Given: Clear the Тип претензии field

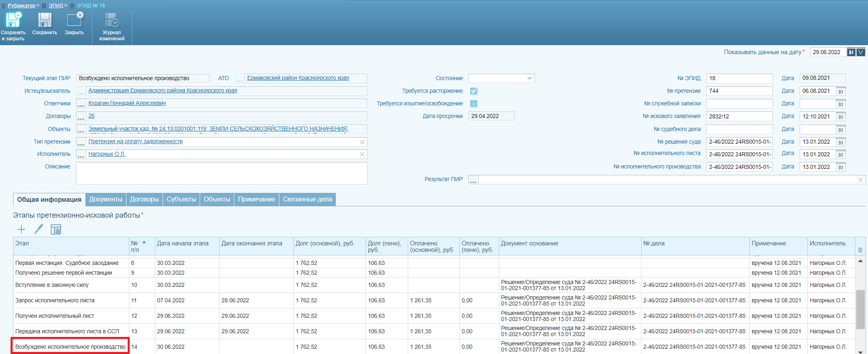Looking at the screenshot, I should pyautogui.click(x=362, y=142).
